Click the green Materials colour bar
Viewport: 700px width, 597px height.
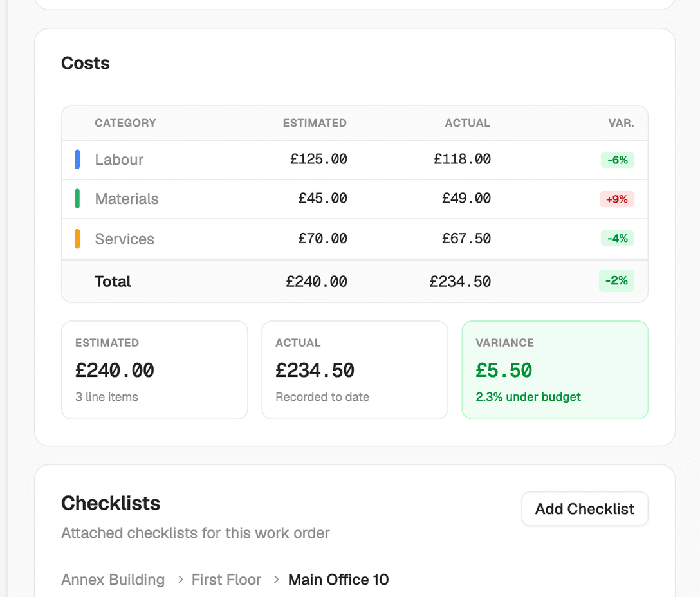click(77, 199)
